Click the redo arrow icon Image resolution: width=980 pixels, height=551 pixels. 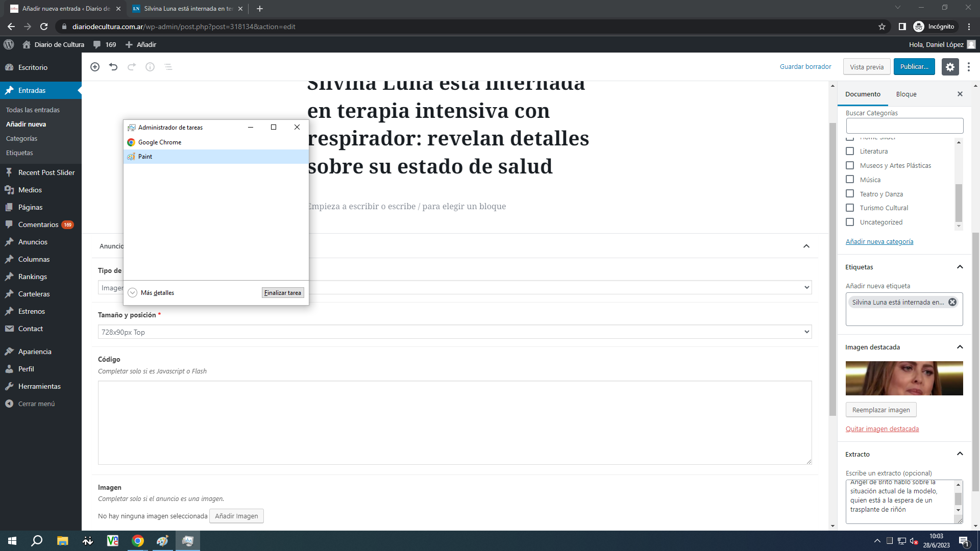point(132,67)
